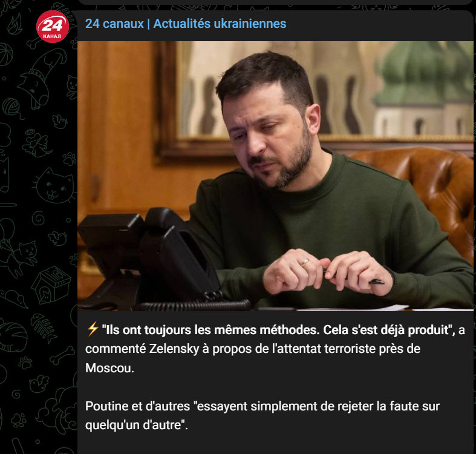Open channel link 24 canaux | Actualités ukrainiennes
This screenshot has width=476, height=454.
pyautogui.click(x=186, y=24)
